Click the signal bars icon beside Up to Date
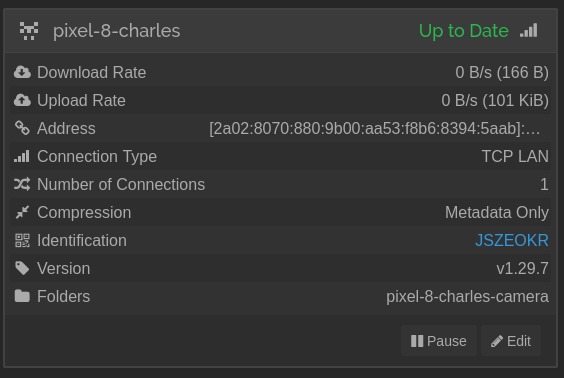This screenshot has height=378, width=564. (x=528, y=30)
